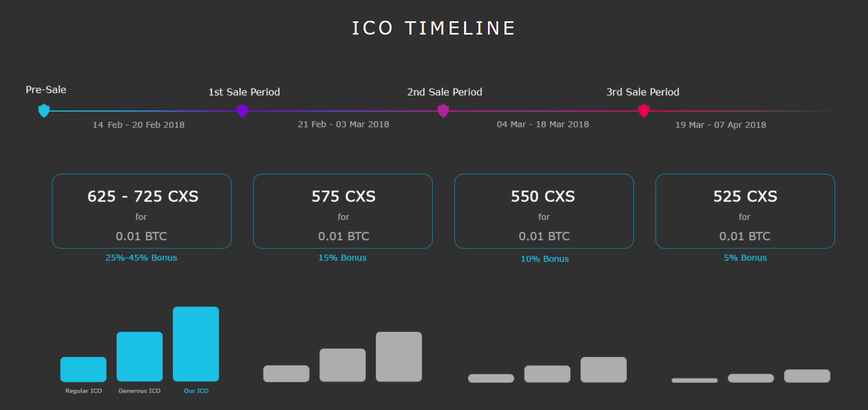Click the cyan Regular ICO bar

pyautogui.click(x=84, y=369)
